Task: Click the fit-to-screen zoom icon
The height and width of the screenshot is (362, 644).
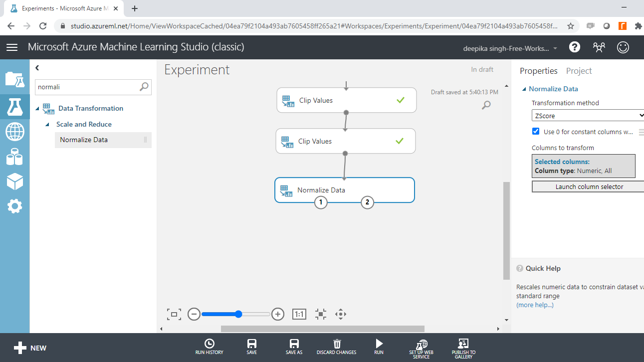Action: (x=174, y=314)
